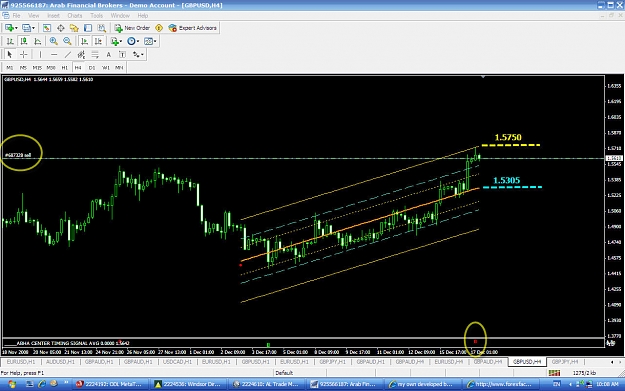Draw a vertical line tool

40,54
